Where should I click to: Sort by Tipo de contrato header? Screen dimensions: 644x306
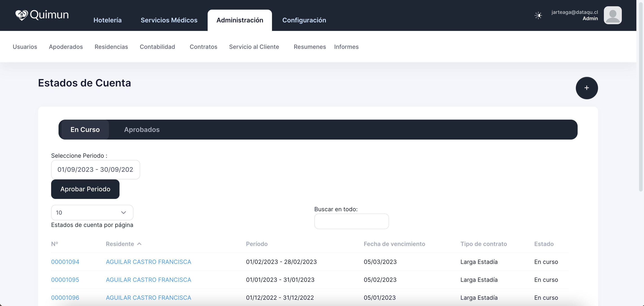[483, 244]
